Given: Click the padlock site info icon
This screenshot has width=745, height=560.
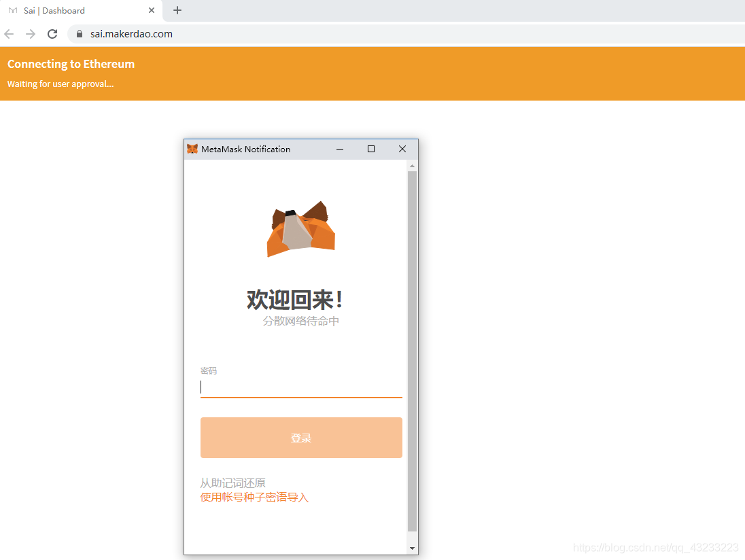Looking at the screenshot, I should [x=80, y=34].
